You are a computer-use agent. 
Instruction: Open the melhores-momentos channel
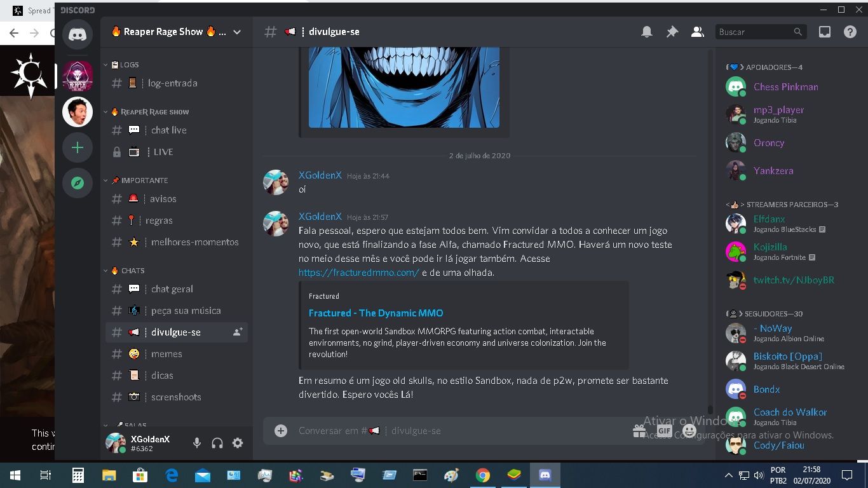point(177,242)
